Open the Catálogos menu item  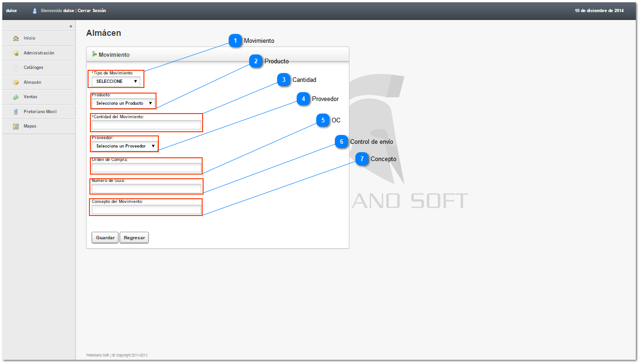tap(39, 67)
